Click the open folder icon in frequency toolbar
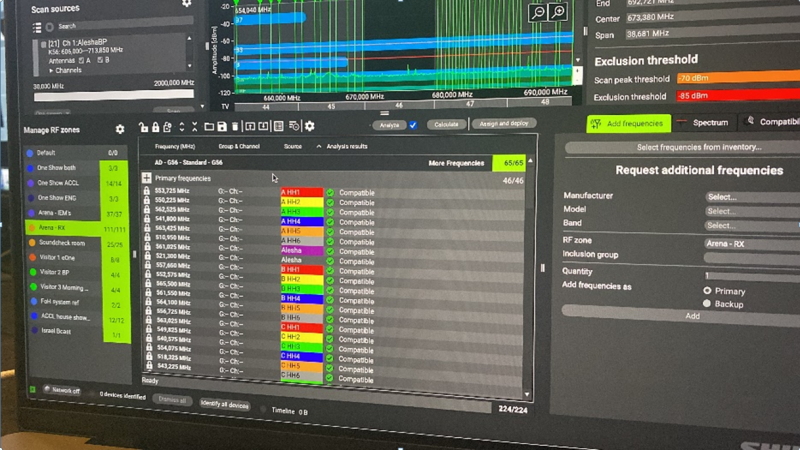This screenshot has height=450, width=800. [x=208, y=126]
